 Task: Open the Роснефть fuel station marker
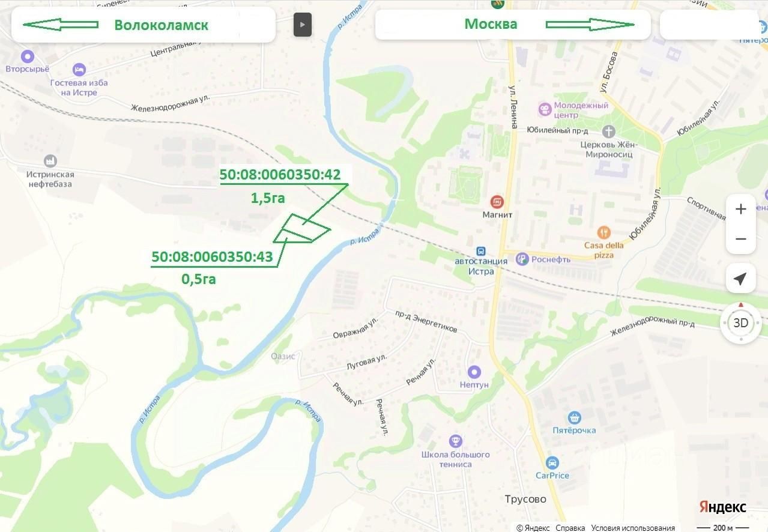pyautogui.click(x=522, y=259)
